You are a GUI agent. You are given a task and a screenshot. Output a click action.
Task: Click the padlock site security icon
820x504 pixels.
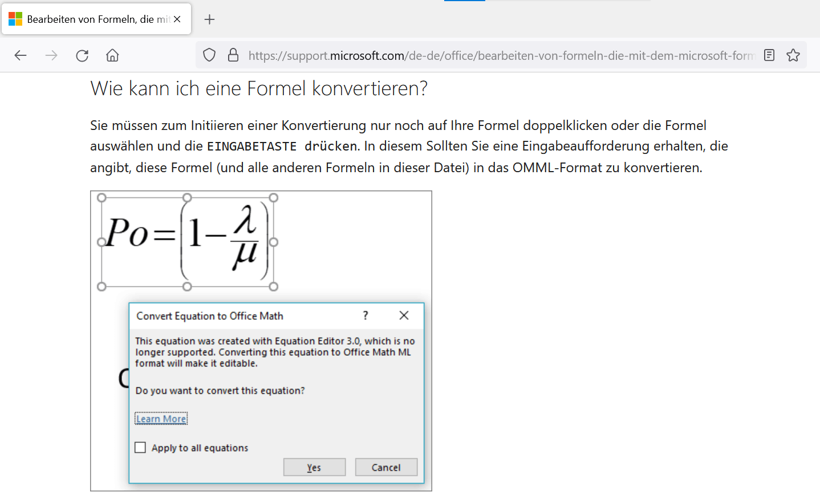(x=233, y=55)
